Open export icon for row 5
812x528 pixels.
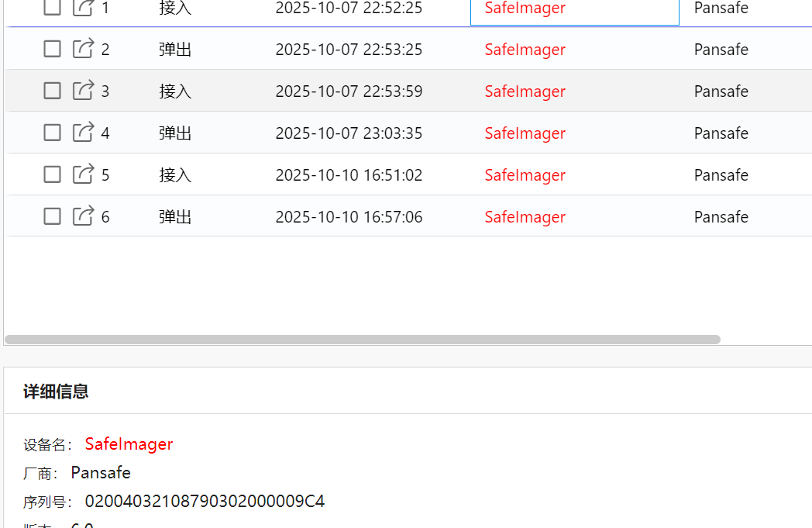tap(83, 174)
